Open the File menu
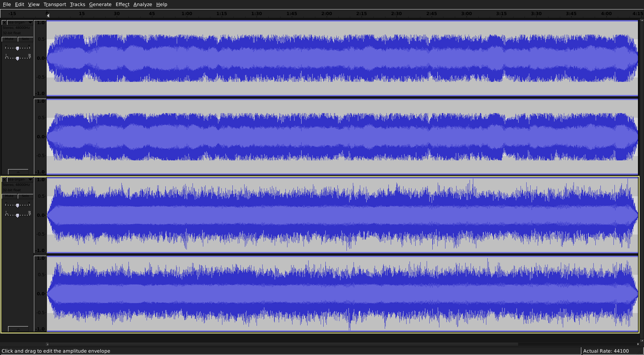Image resolution: width=644 pixels, height=355 pixels. [7, 4]
